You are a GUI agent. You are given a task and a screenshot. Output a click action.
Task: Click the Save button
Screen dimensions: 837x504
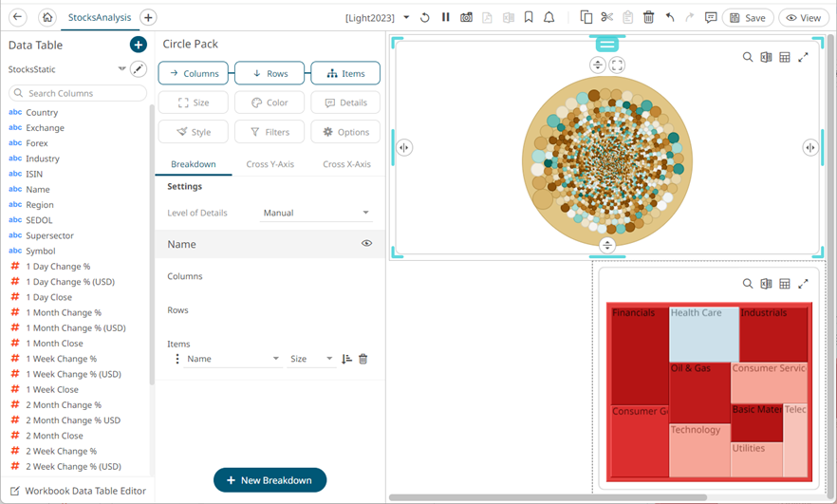pos(748,17)
